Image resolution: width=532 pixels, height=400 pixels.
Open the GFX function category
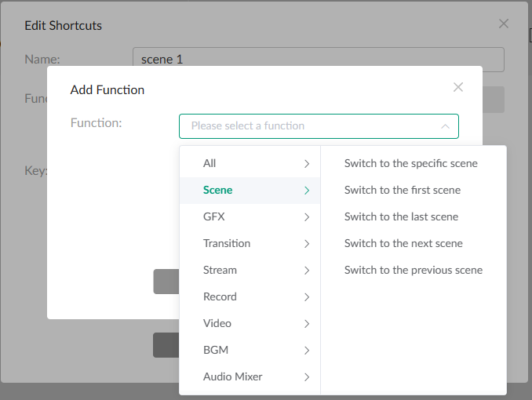coord(214,216)
